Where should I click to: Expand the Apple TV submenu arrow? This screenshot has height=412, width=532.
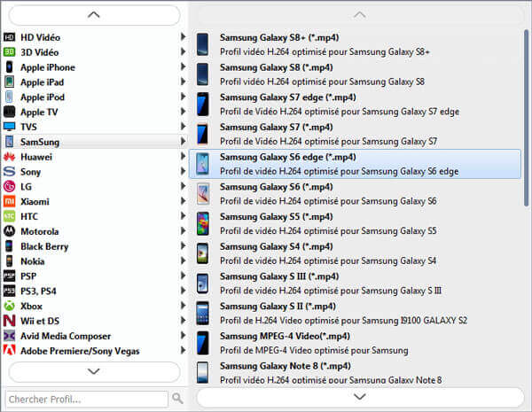183,112
